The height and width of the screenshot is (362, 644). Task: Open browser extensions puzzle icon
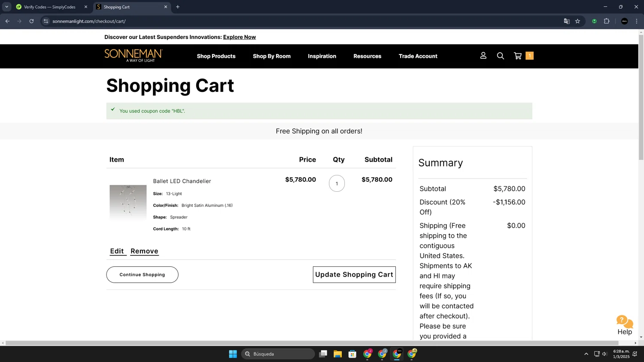click(x=607, y=21)
